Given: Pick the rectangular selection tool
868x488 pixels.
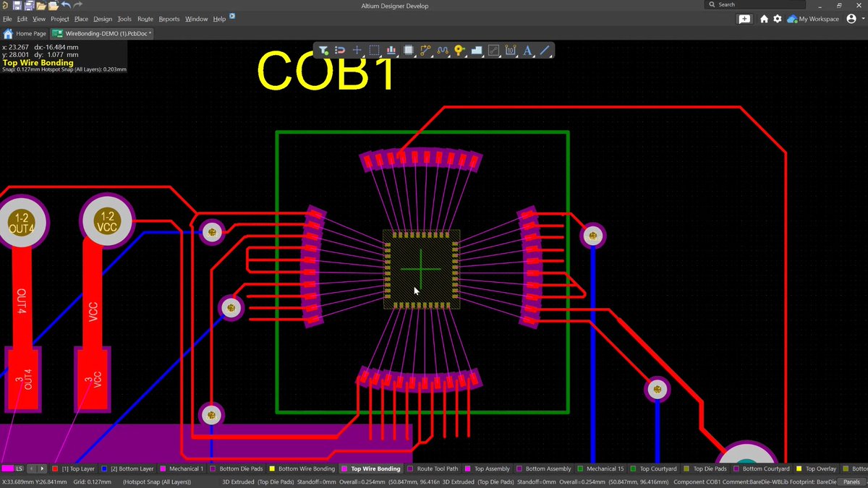Looking at the screenshot, I should pyautogui.click(x=375, y=51).
